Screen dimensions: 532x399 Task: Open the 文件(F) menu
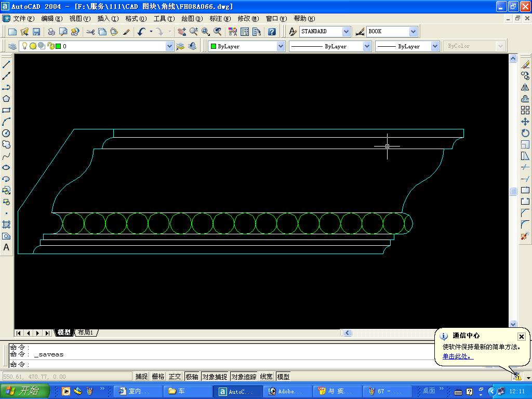23,19
